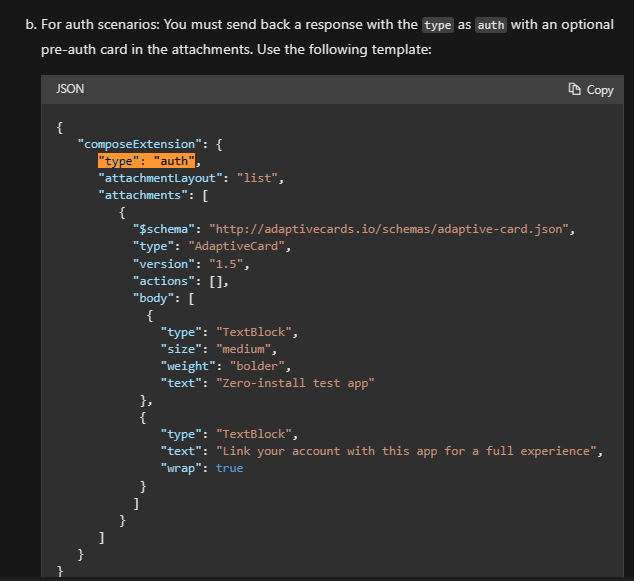Click the "Link your account with this app" string
The image size is (634, 581).
(406, 451)
